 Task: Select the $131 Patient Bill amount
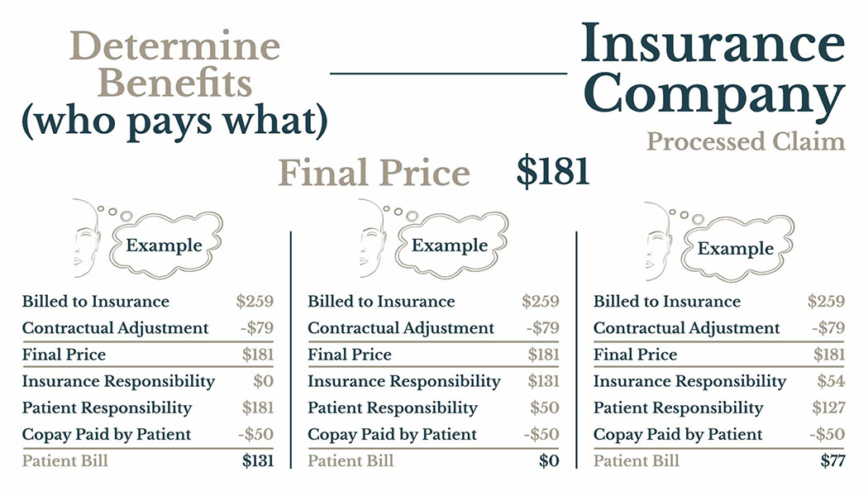click(257, 460)
